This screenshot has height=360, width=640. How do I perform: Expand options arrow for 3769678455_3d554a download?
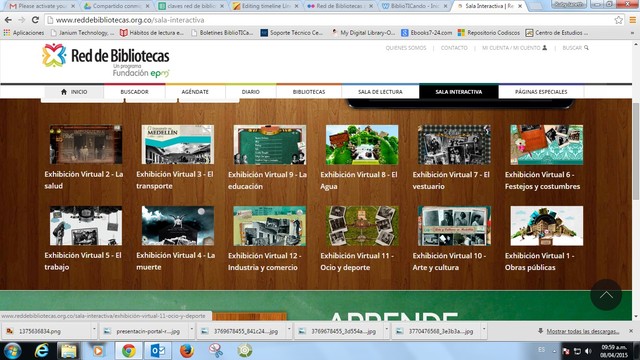386,328
